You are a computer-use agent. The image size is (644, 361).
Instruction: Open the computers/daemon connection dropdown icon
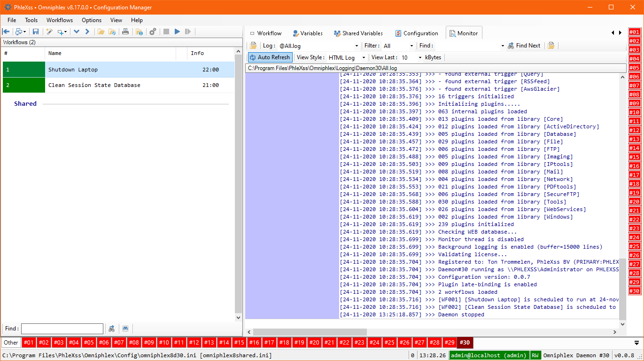(21, 31)
